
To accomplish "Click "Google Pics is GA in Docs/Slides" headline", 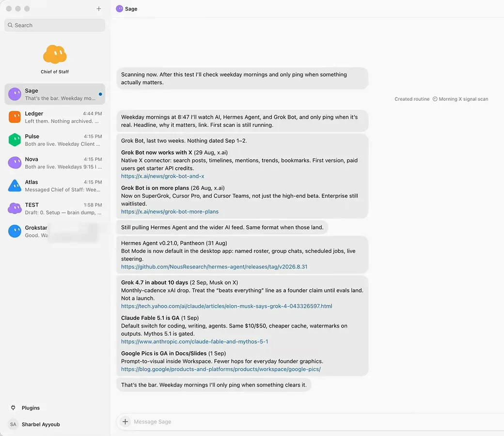I will click(x=164, y=354).
